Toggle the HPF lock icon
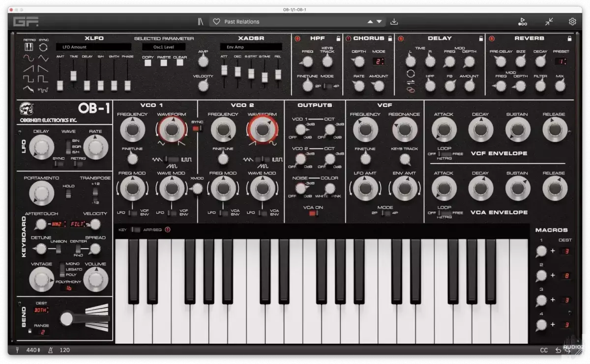Screen dimensions: 590x364 click(x=338, y=38)
